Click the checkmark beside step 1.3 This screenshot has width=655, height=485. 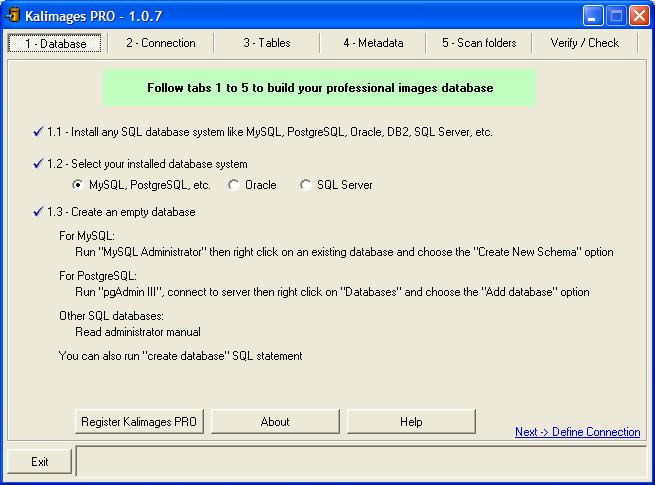click(38, 211)
